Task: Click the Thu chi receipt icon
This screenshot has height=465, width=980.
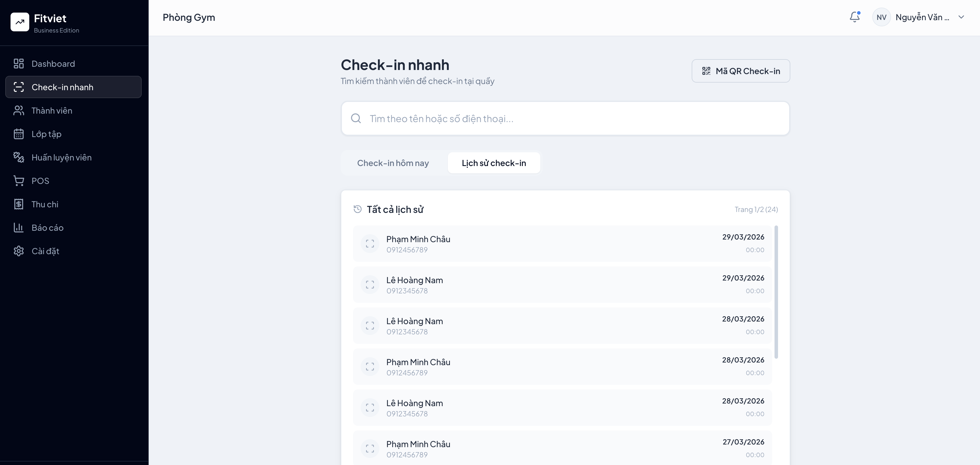Action: pyautogui.click(x=19, y=204)
